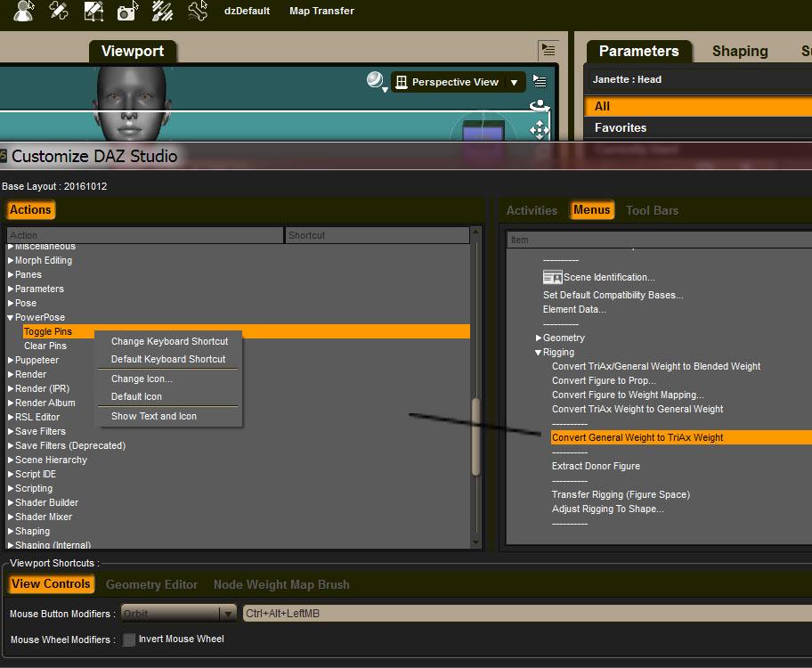Switch to the Shaping pane tab
Viewport: 812px width, 668px height.
[x=740, y=51]
